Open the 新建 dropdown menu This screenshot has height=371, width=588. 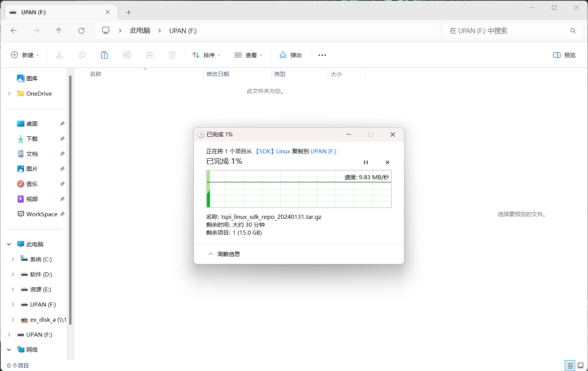(25, 55)
